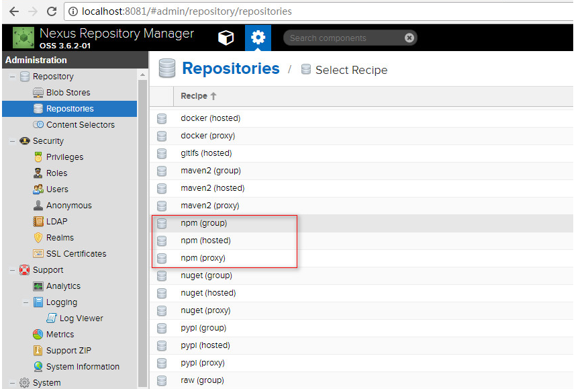Clear search with the X icon
The height and width of the screenshot is (389, 588).
pos(409,38)
